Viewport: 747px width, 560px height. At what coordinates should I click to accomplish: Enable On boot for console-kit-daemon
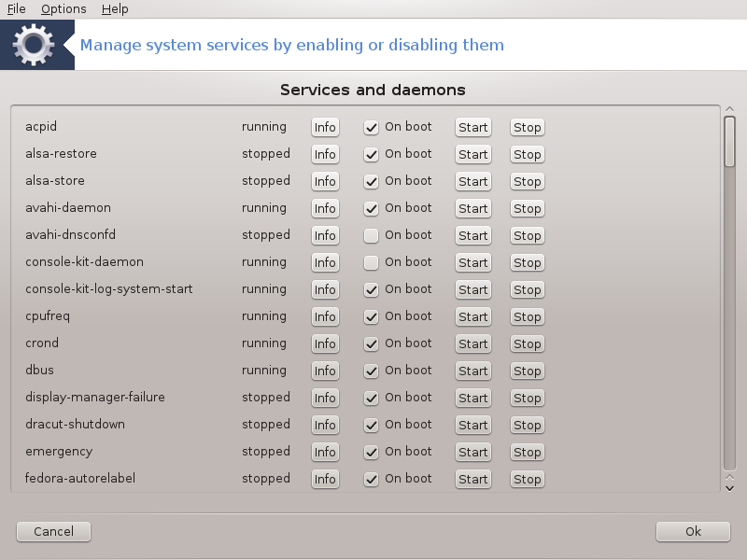pos(371,262)
